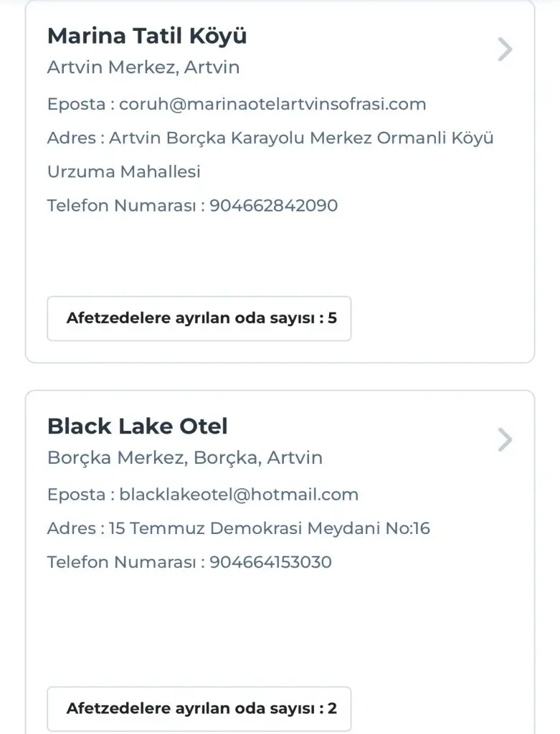560x734 pixels.
Task: Select the Black Lake Otel heading
Action: 138,426
